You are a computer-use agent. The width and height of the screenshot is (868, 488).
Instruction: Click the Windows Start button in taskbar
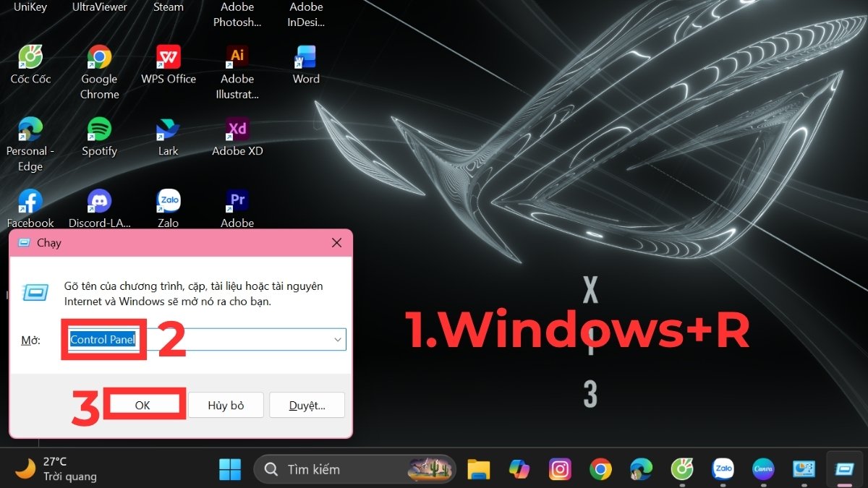pyautogui.click(x=230, y=469)
